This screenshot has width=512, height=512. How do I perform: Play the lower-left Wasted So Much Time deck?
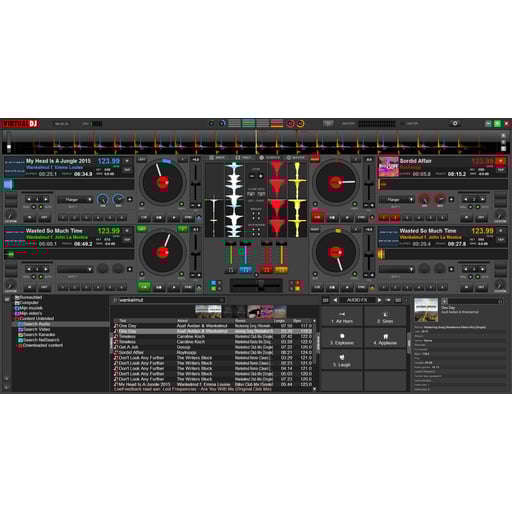pos(174,287)
